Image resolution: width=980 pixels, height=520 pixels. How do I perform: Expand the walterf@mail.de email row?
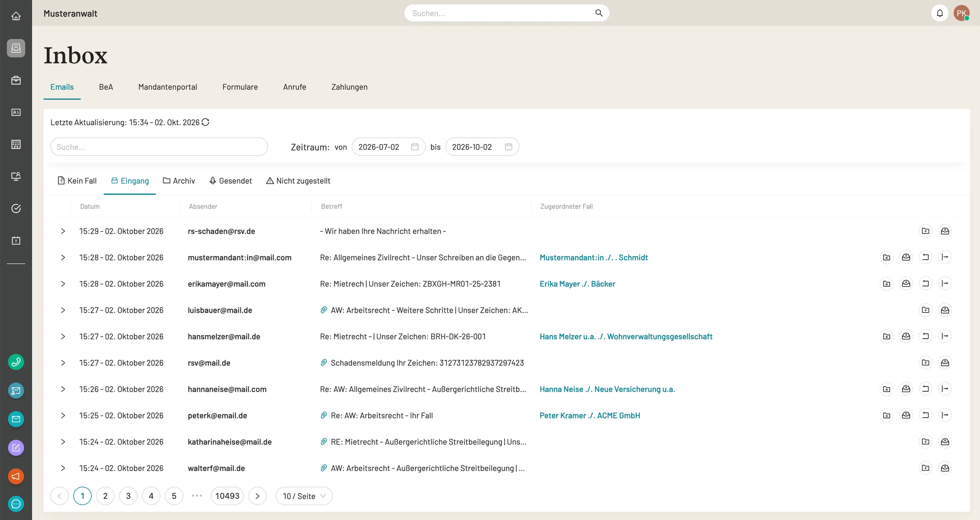(63, 468)
